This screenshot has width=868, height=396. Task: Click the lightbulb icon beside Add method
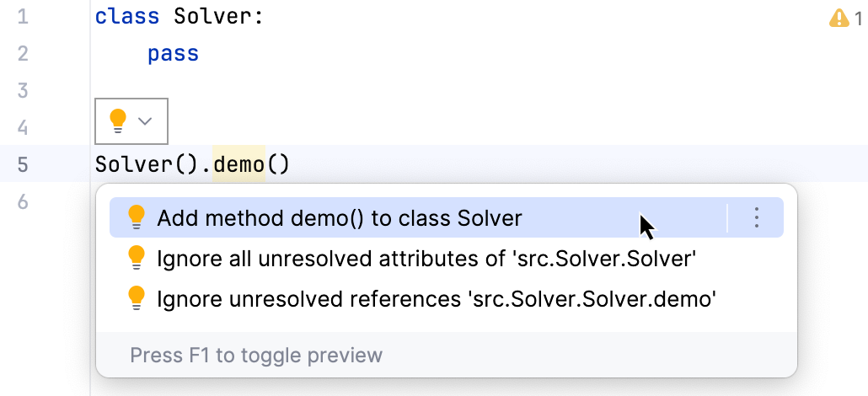click(x=137, y=218)
